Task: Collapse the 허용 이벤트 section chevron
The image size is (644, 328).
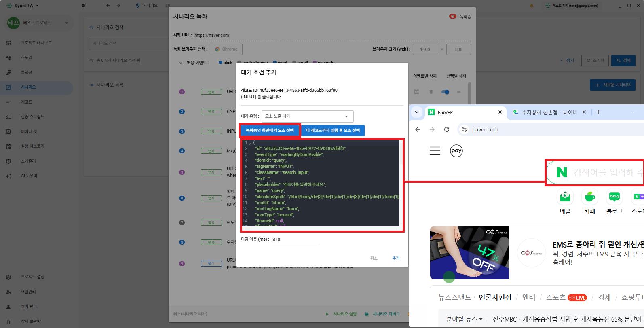Action: coord(181,63)
